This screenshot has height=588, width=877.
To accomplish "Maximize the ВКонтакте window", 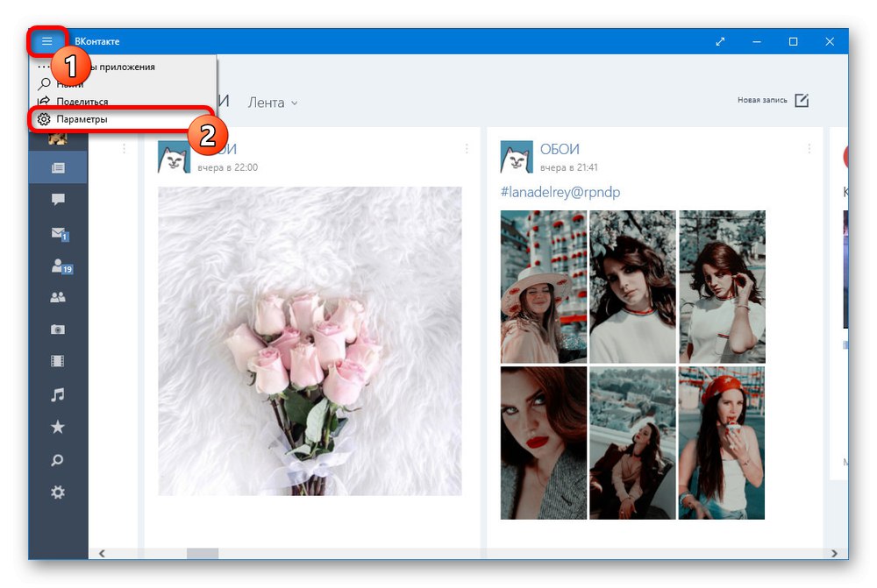I will (x=793, y=41).
